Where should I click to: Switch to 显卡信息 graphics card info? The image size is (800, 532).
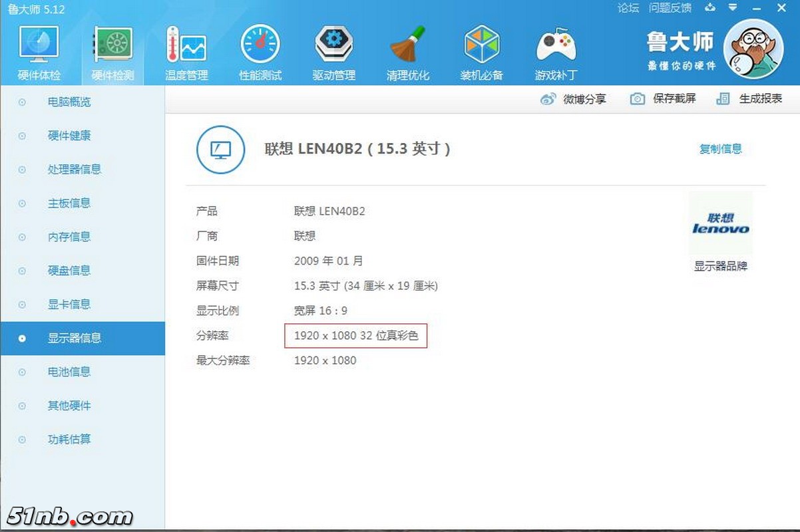[x=69, y=305]
